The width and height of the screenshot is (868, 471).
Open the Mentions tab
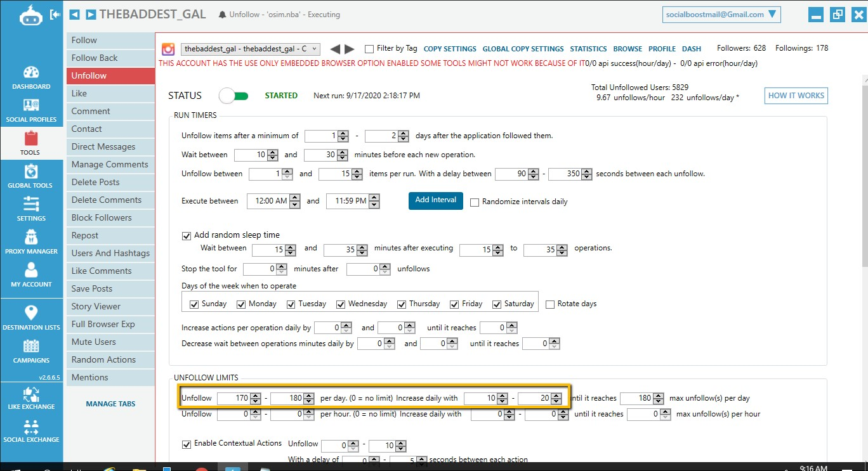110,377
